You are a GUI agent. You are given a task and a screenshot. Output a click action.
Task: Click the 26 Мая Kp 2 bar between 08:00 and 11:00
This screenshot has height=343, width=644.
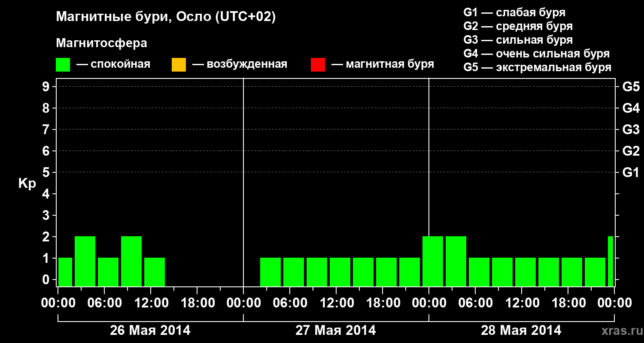131,261
